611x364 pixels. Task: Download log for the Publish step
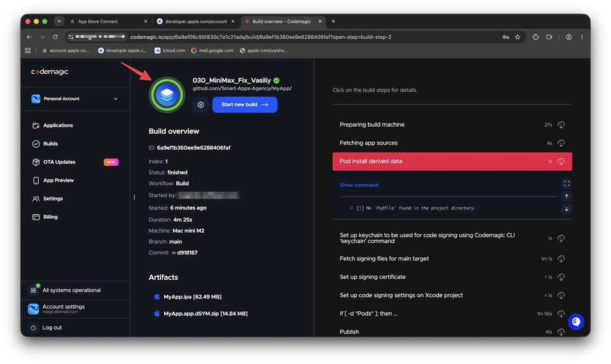tap(561, 332)
